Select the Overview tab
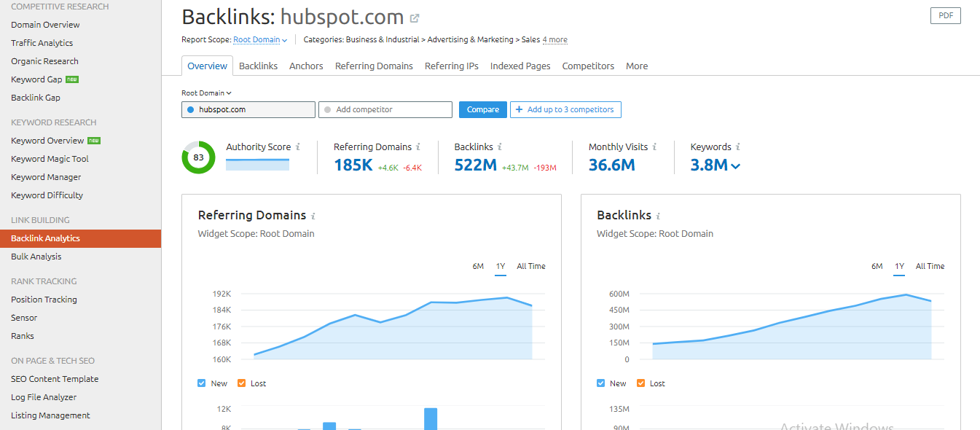 coord(208,66)
